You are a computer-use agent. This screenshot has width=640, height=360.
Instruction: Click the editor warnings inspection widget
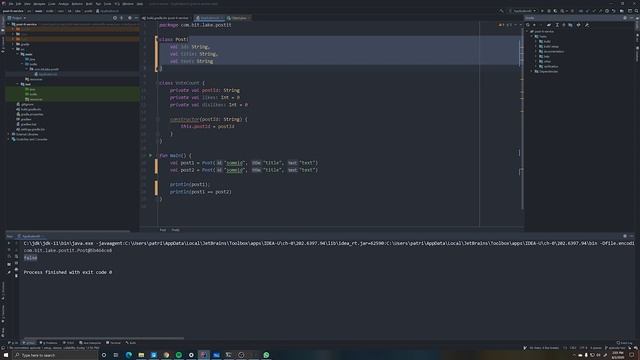[505, 25]
